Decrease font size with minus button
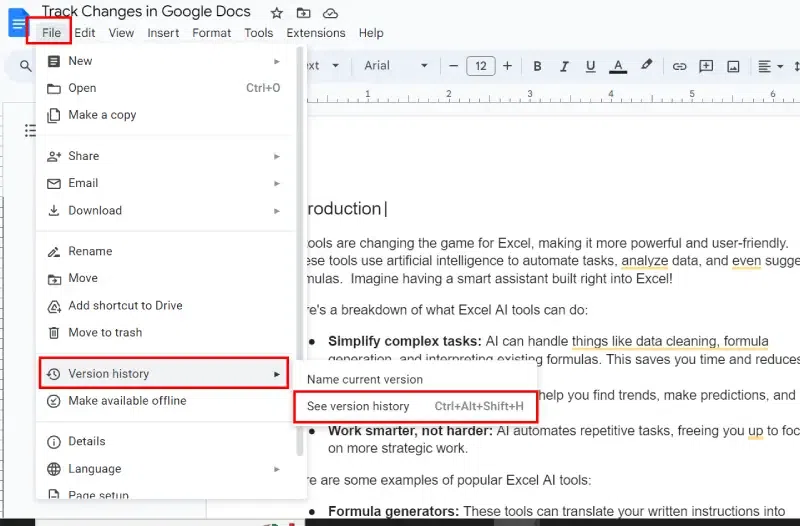 (453, 66)
